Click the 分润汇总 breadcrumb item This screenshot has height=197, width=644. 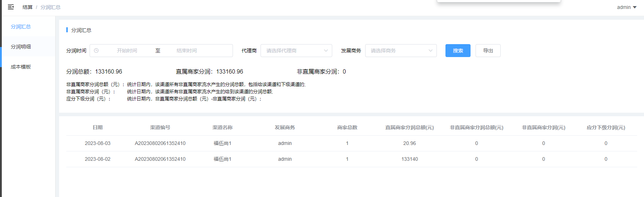(x=50, y=7)
